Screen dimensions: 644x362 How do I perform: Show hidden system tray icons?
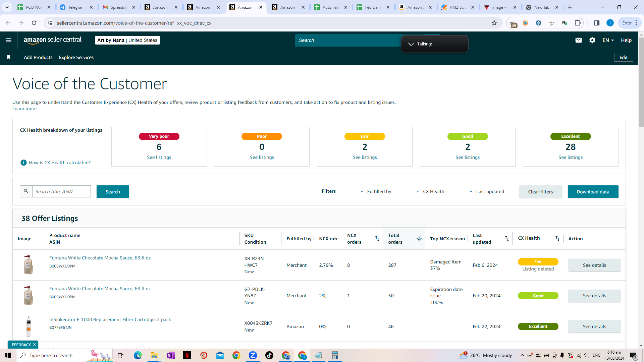point(522,355)
